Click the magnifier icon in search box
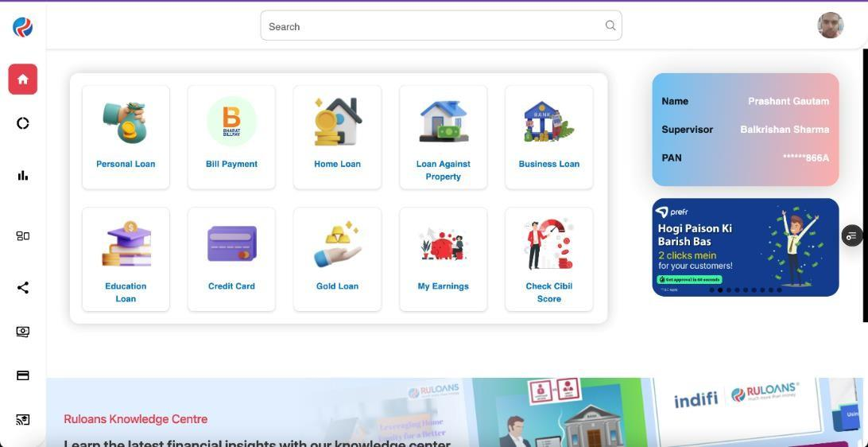 (x=610, y=25)
